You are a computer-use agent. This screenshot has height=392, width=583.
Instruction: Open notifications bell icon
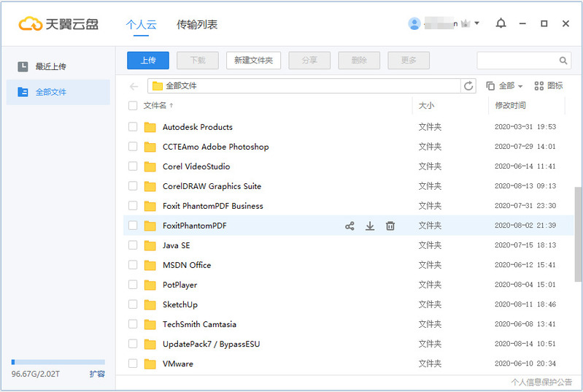point(501,23)
